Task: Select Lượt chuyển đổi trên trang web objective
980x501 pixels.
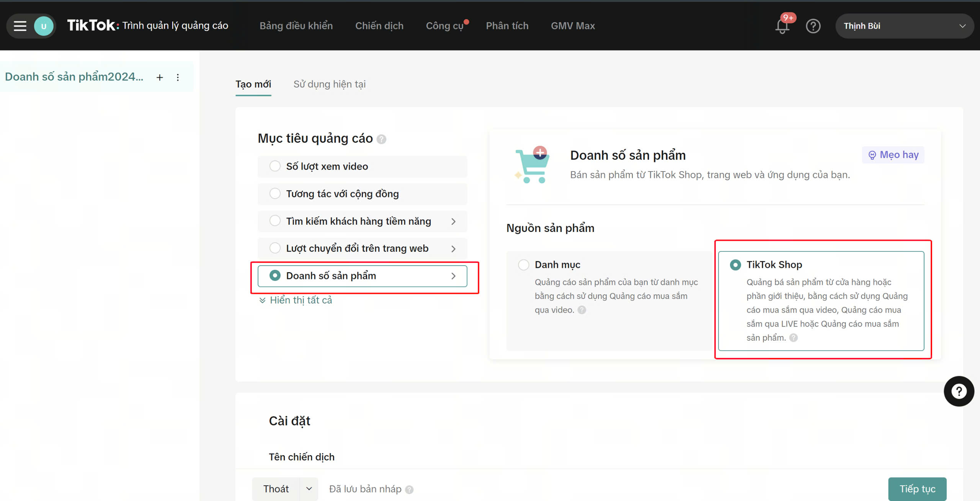Action: [x=362, y=248]
